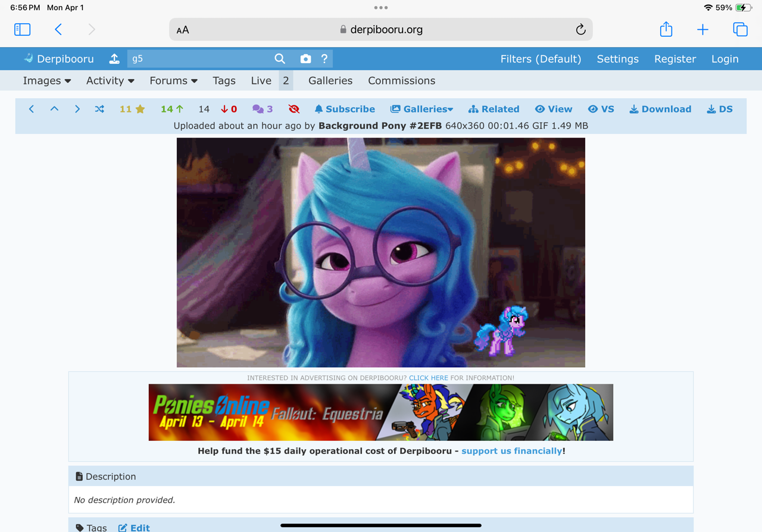Expand the Galleries dropdown in the image toolbar
762x532 pixels.
tap(421, 109)
